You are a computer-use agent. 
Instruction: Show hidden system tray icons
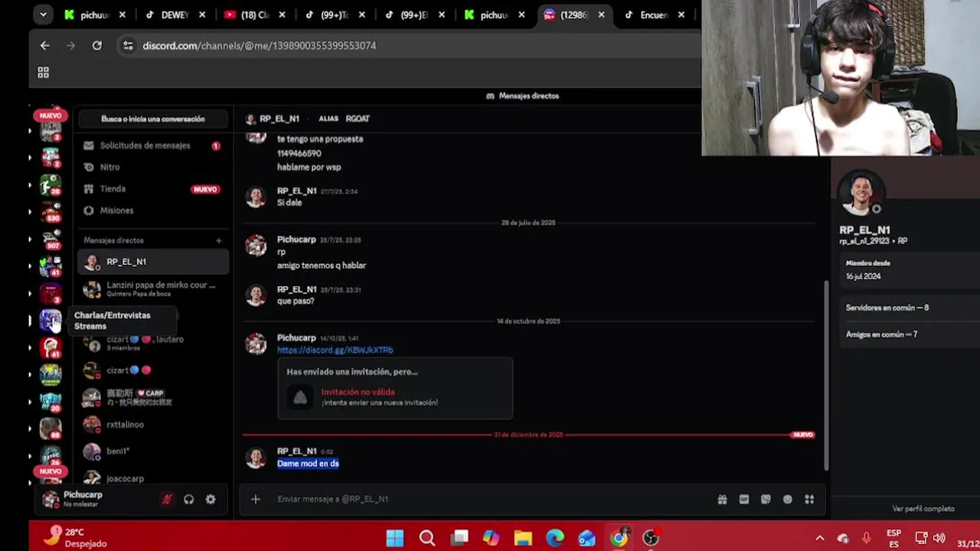pos(820,538)
